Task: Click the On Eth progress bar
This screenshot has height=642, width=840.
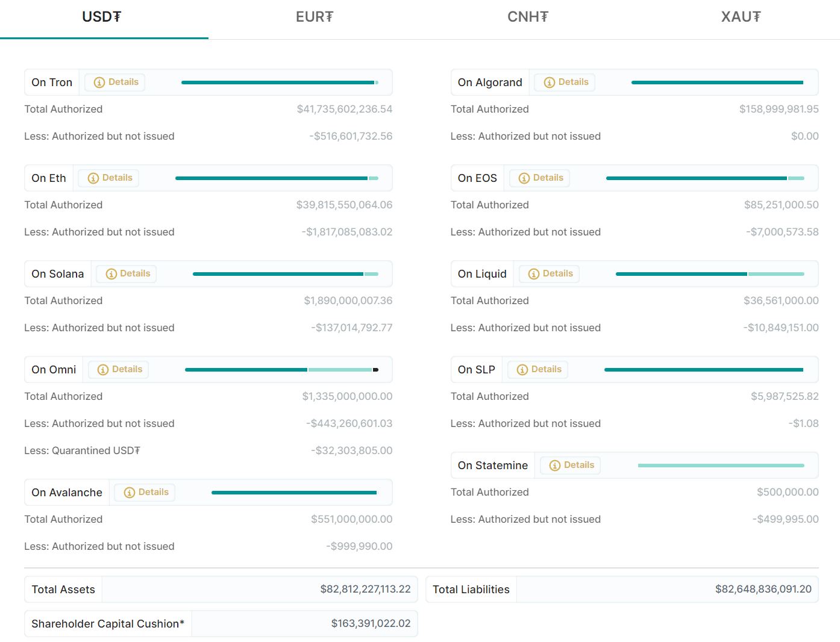Action: click(277, 178)
